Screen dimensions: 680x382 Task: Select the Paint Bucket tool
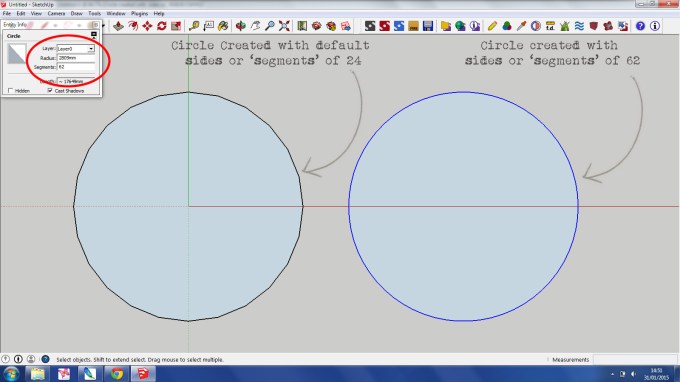click(223, 26)
